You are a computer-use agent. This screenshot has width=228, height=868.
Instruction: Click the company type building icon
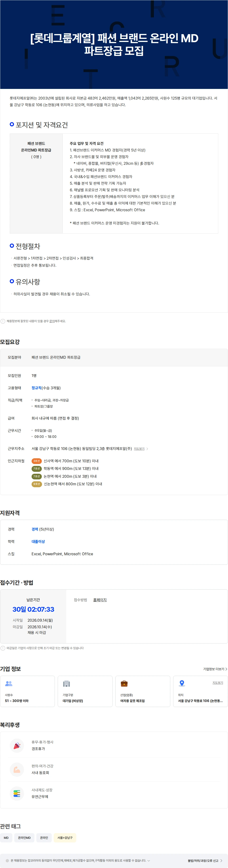pos(66,683)
